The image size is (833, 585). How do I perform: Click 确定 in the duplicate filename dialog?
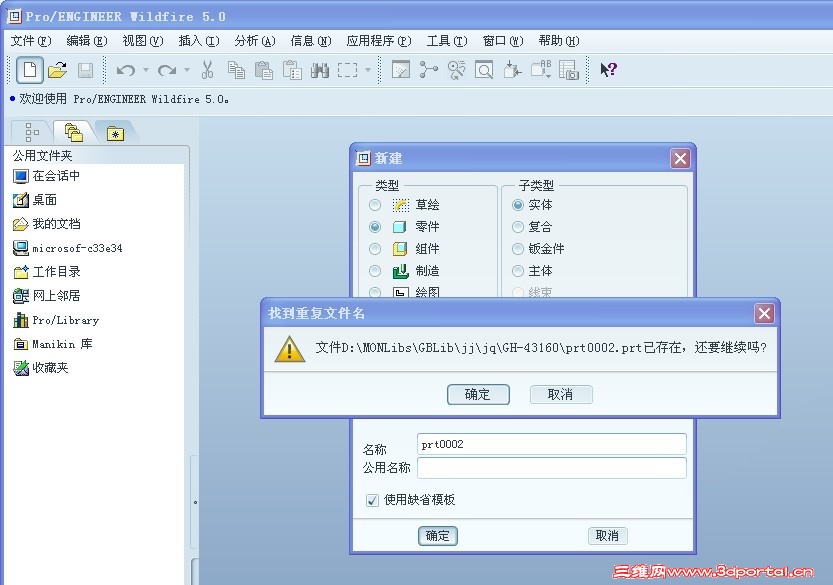point(478,394)
